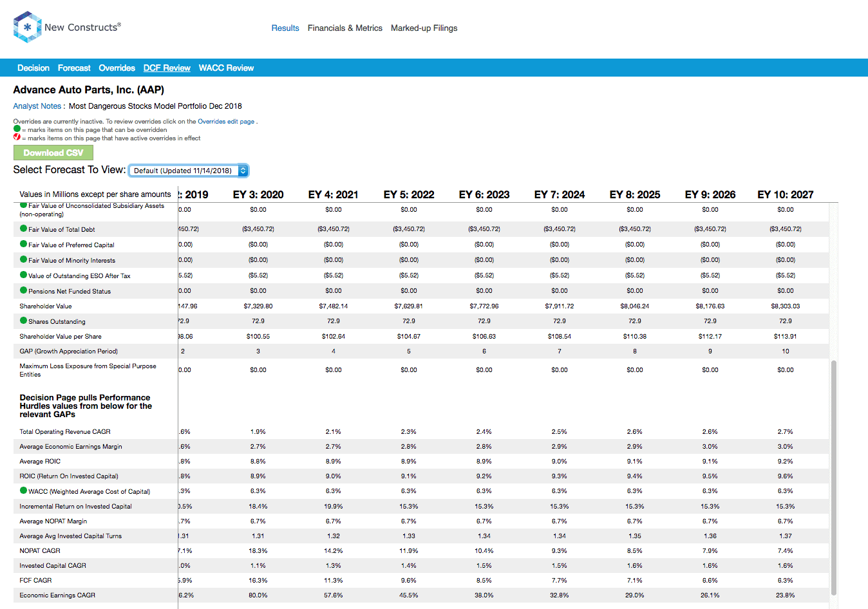Follow the Overrides edit page link
Viewport: 868px width, 609px height.
(x=226, y=121)
